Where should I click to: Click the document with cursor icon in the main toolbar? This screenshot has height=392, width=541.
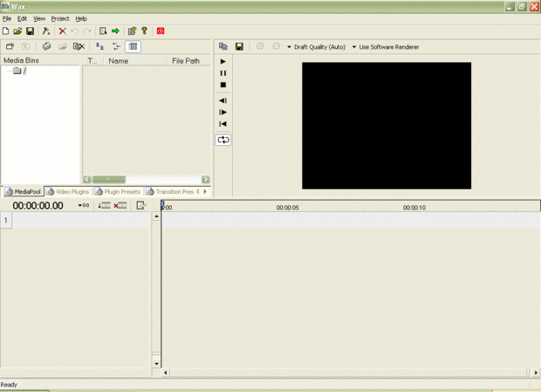tap(103, 31)
